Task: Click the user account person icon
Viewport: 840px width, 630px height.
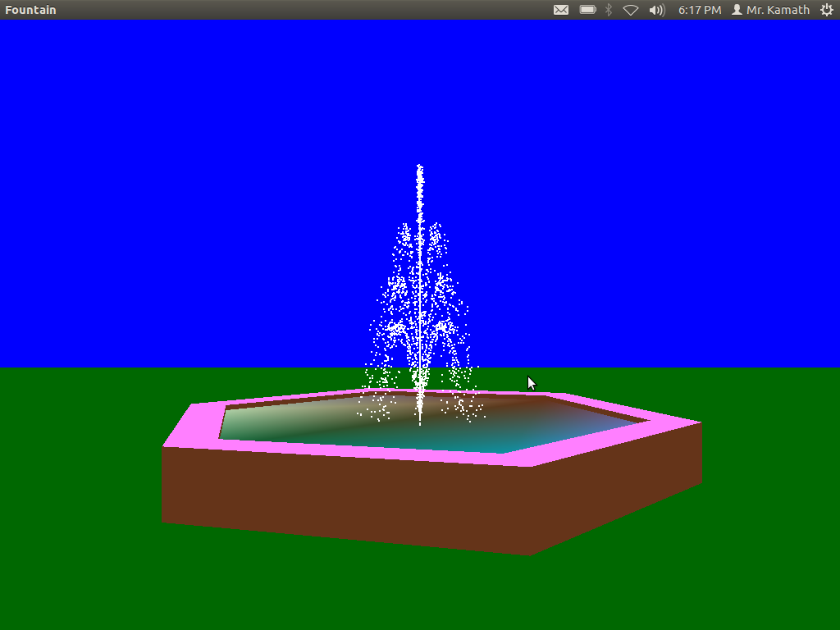Action: coord(737,9)
